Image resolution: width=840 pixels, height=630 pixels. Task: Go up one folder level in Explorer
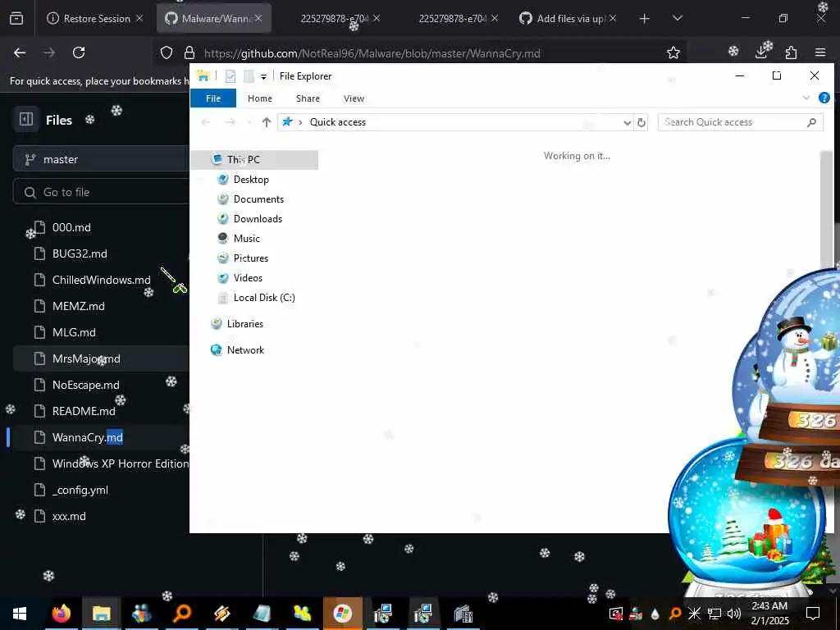point(267,122)
